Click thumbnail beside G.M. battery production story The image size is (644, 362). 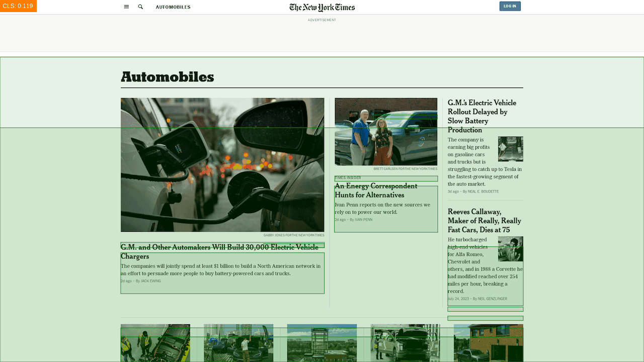coord(511,149)
